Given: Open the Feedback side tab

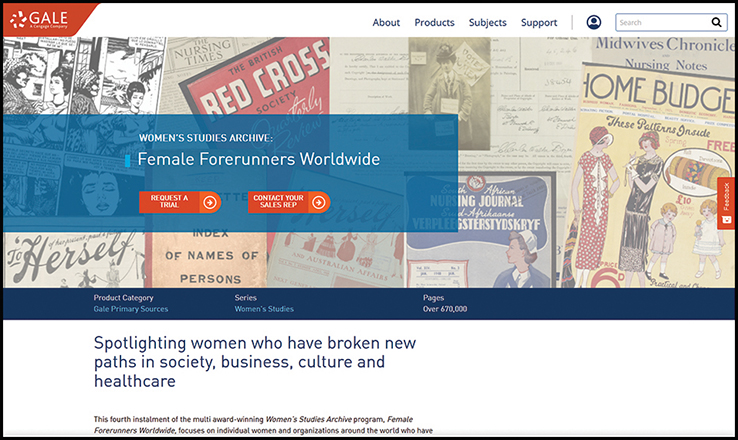Looking at the screenshot, I should pyautogui.click(x=725, y=203).
